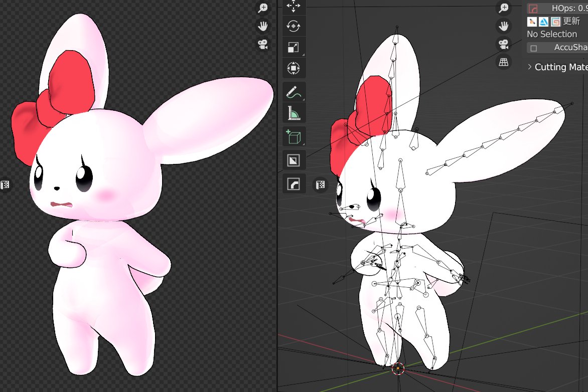Activate the Measure ruler tool

click(x=293, y=113)
